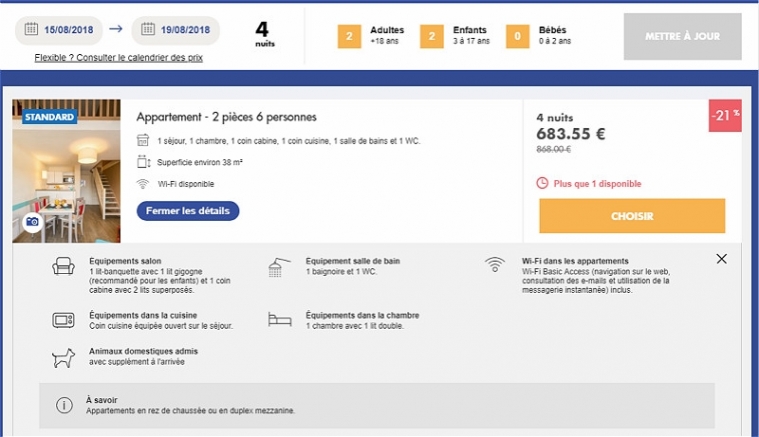Open the photo gallery camera icon

32,222
